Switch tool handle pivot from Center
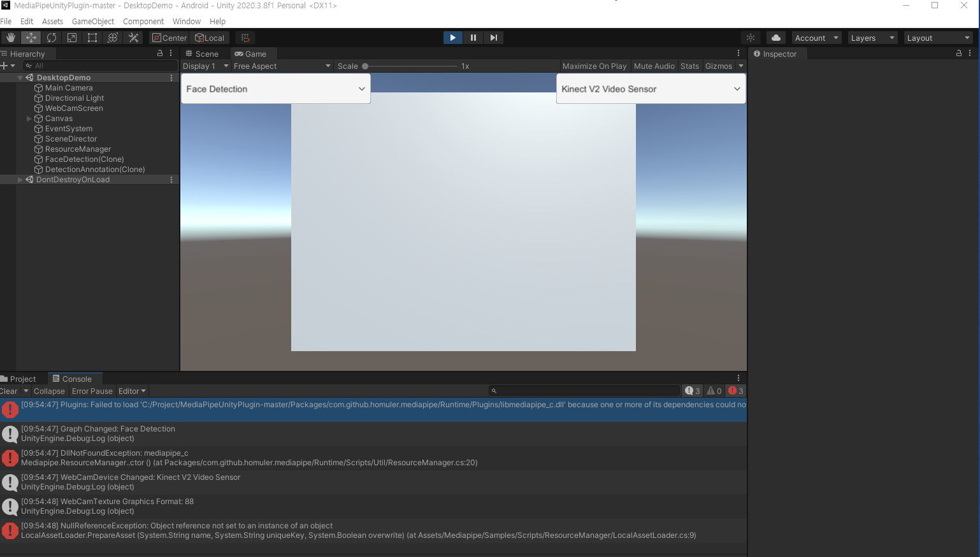Screen dimensions: 980x557 (x=168, y=38)
